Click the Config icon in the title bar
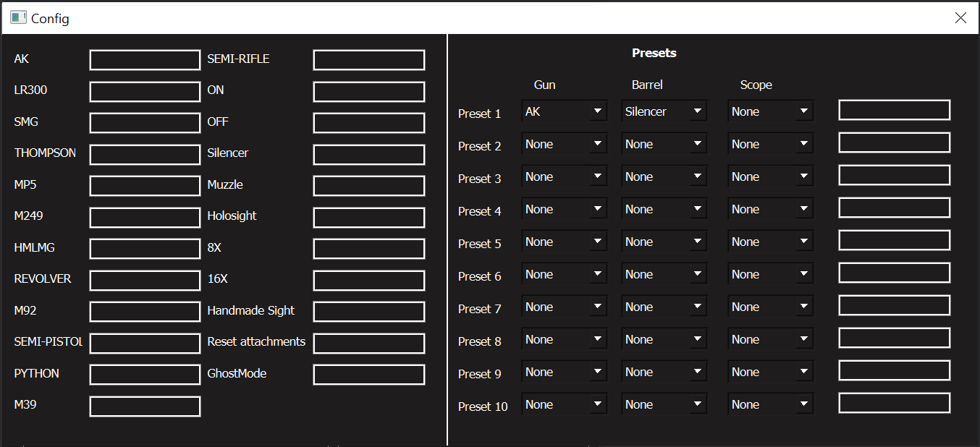980x447 pixels. tap(18, 16)
